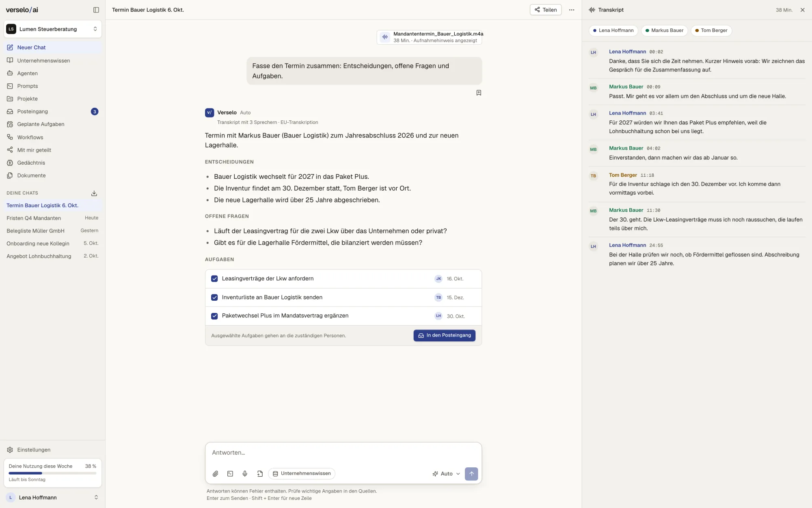Click the weekly usage progress bar
The width and height of the screenshot is (812, 508).
(52, 473)
